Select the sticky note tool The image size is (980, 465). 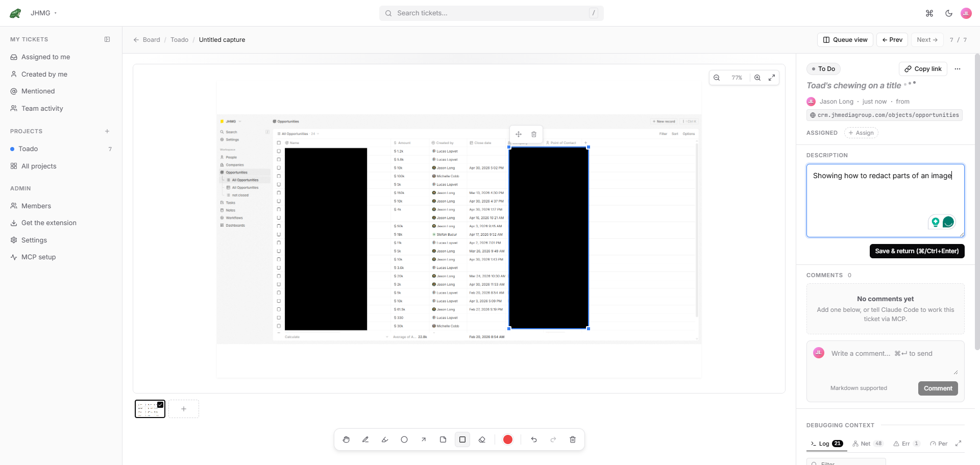pos(443,439)
